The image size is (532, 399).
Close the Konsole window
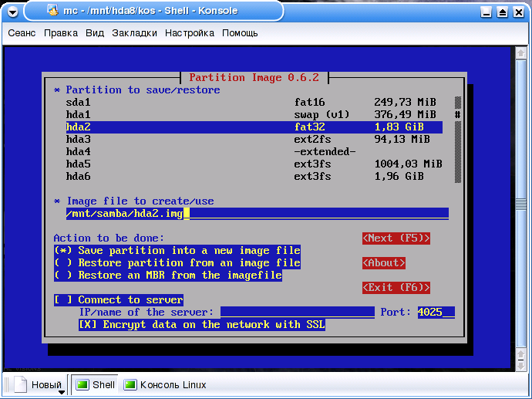(519, 12)
